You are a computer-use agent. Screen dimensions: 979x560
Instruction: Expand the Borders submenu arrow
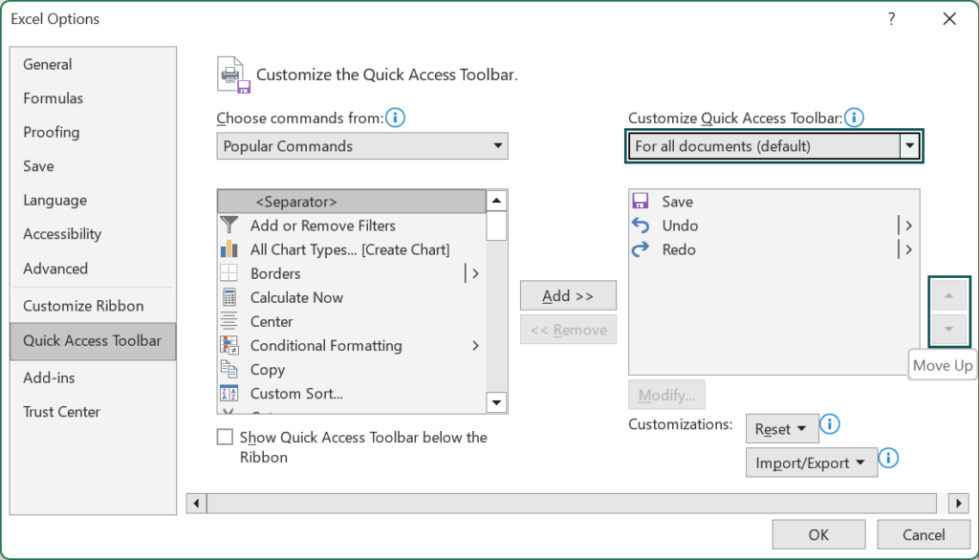click(x=475, y=273)
